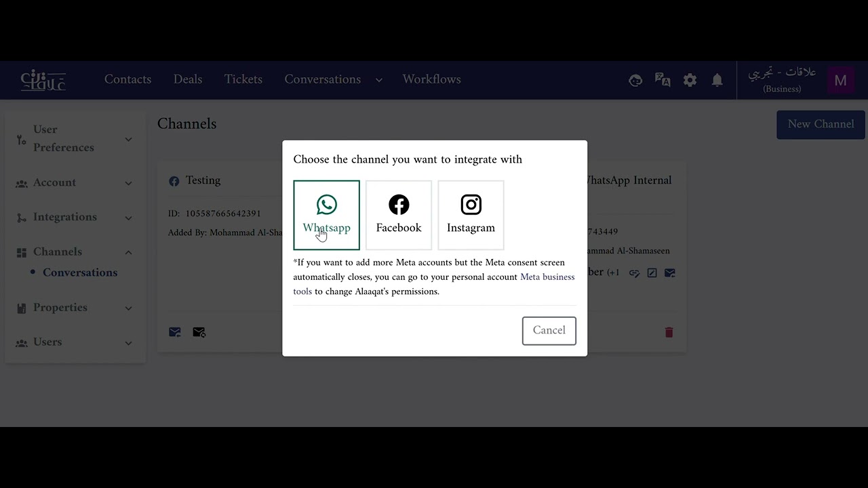Choose the Instagram channel option

pyautogui.click(x=471, y=215)
